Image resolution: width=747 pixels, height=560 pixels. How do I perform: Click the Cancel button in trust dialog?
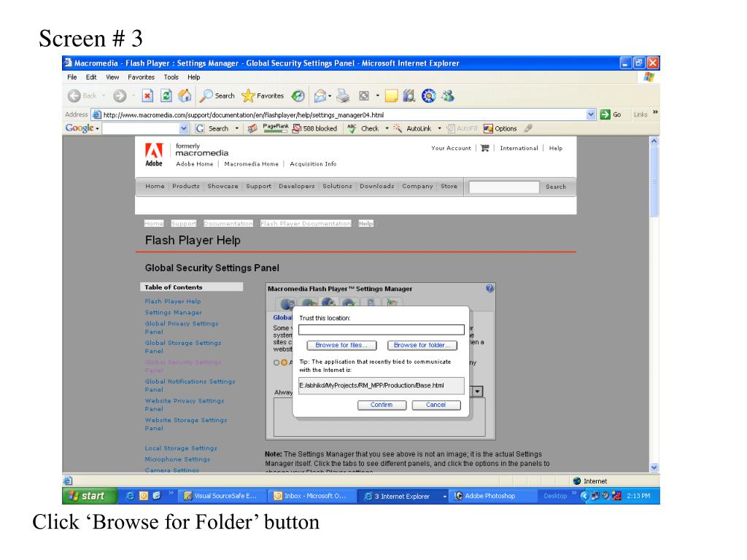click(x=436, y=405)
